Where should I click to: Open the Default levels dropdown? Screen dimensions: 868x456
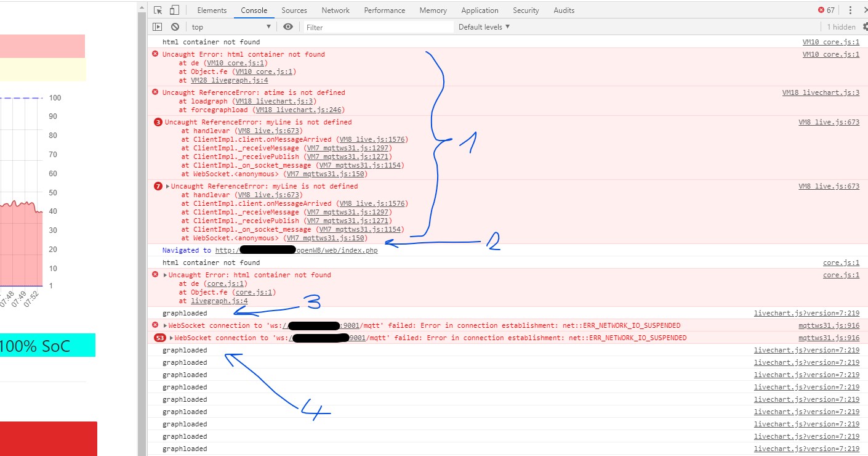click(484, 26)
